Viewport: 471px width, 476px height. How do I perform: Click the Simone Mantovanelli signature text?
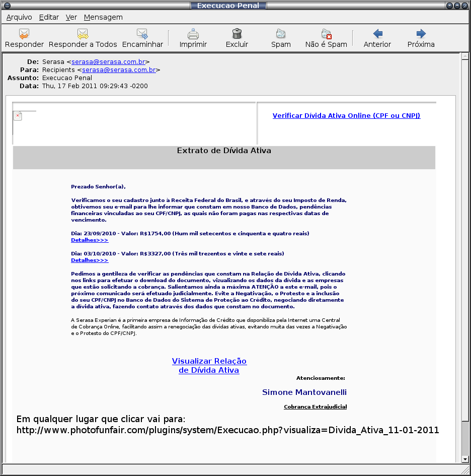[x=304, y=392]
